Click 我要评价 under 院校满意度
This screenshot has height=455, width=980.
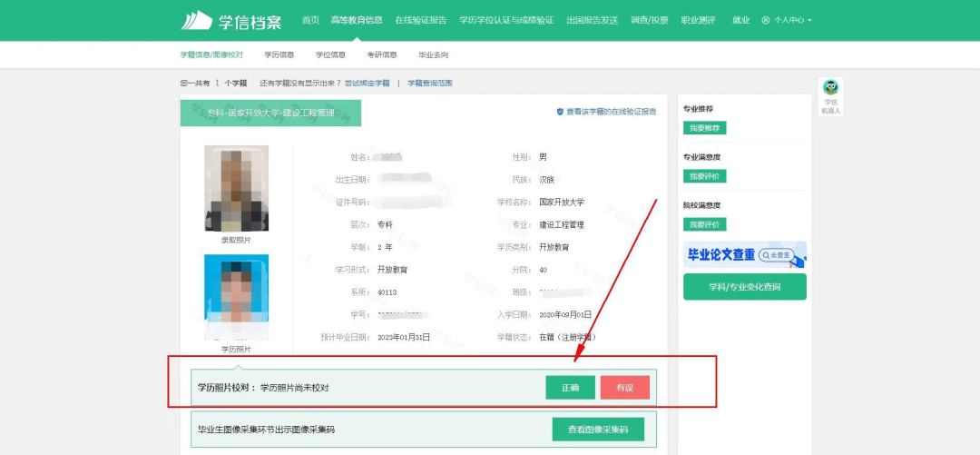point(704,224)
